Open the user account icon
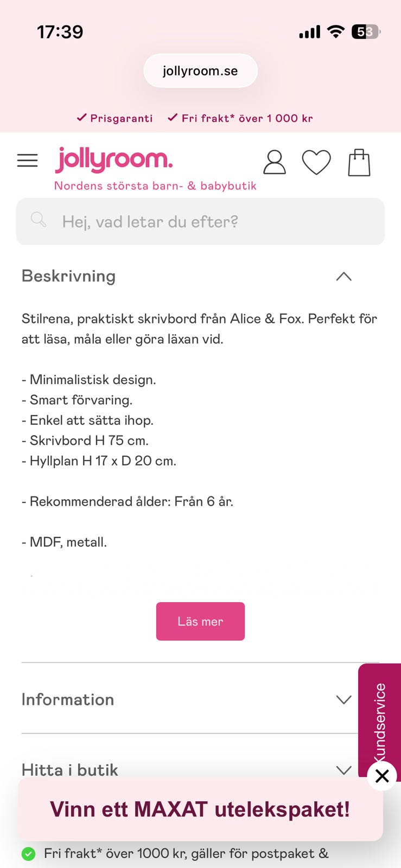The image size is (401, 868). 275,162
